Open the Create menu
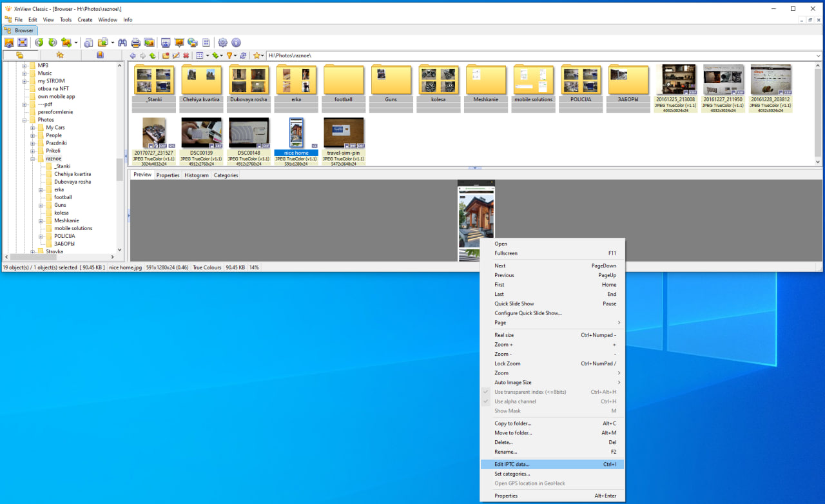This screenshot has height=504, width=825. (85, 19)
